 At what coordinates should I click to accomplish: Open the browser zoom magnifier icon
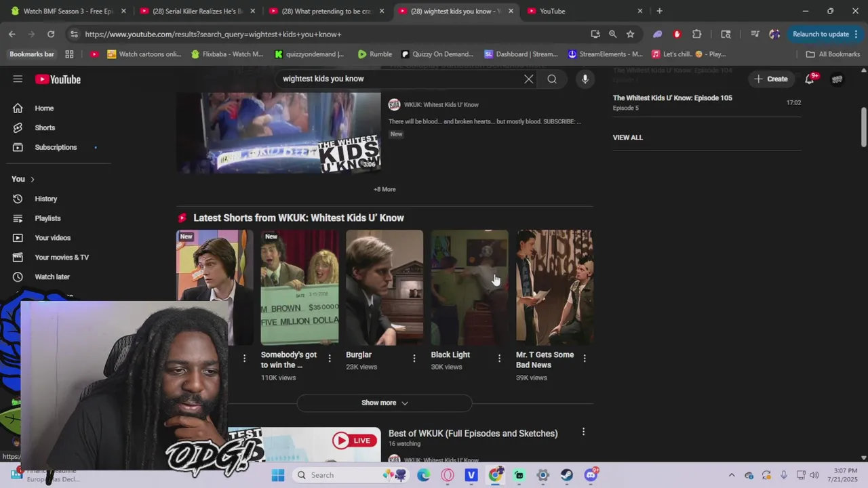pos(613,34)
